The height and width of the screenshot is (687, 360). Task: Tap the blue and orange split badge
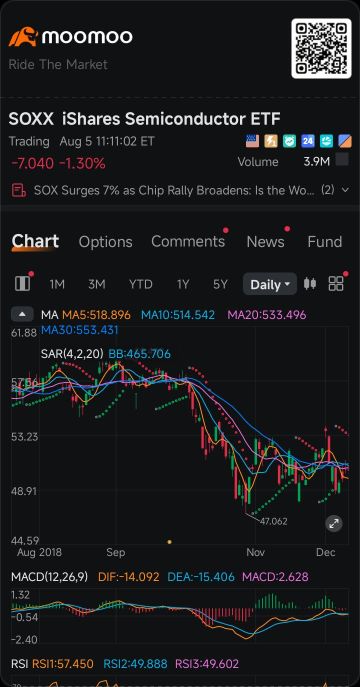[345, 141]
